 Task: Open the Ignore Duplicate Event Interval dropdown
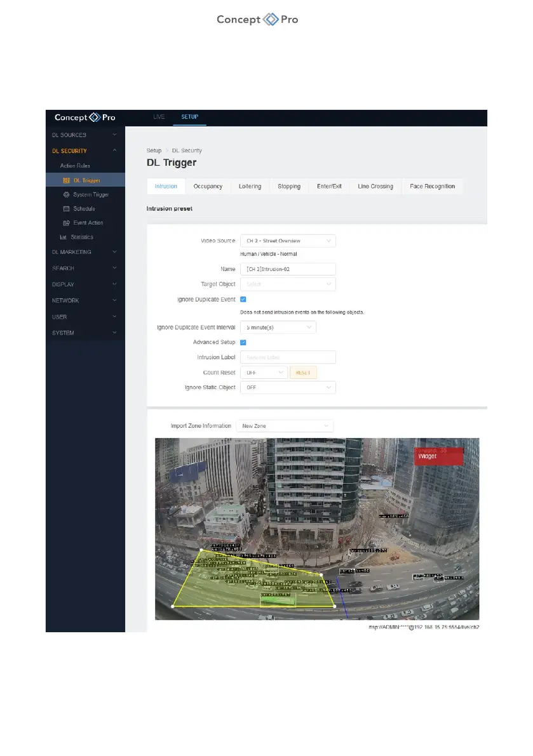278,328
